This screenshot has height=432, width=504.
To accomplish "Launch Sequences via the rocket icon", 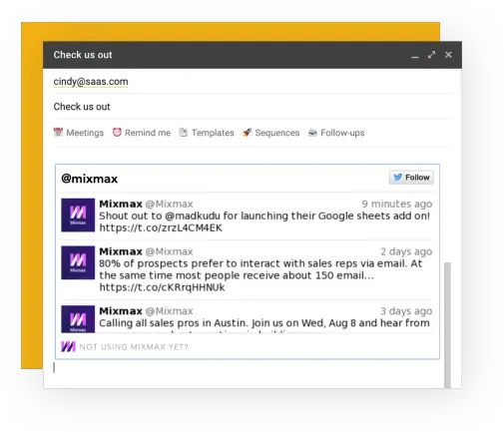I will (248, 132).
